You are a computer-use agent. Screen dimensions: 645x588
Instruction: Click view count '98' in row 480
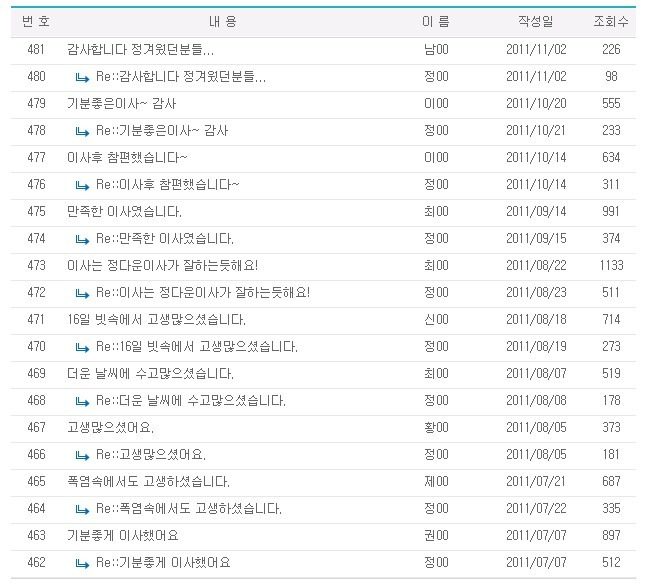pos(611,77)
